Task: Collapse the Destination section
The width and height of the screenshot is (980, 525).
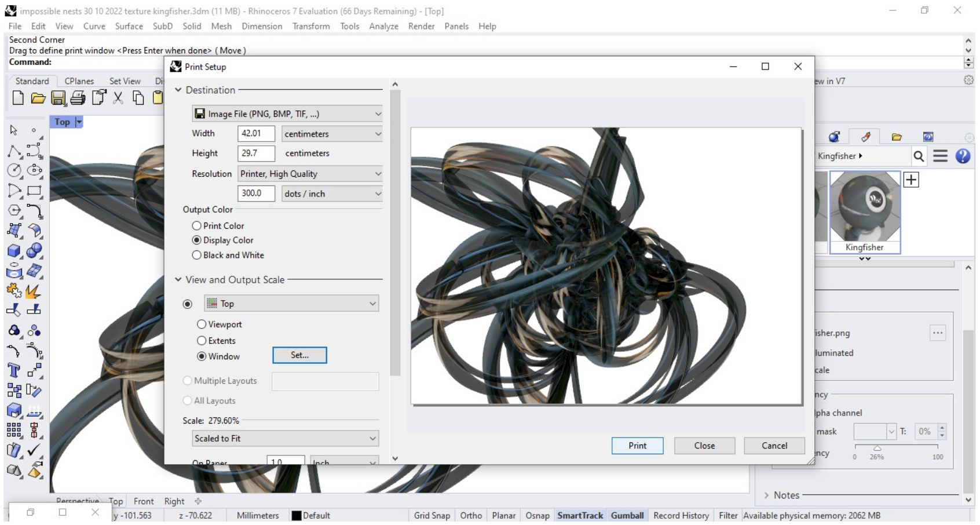Action: tap(178, 90)
